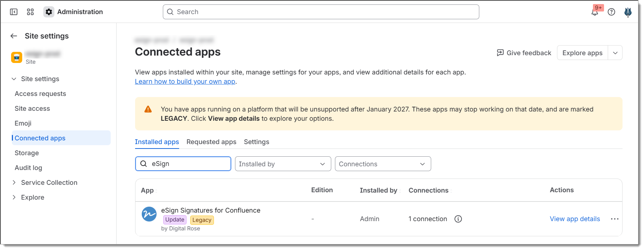
Task: Collapse the sidebar with the panel icon
Action: coord(14,12)
